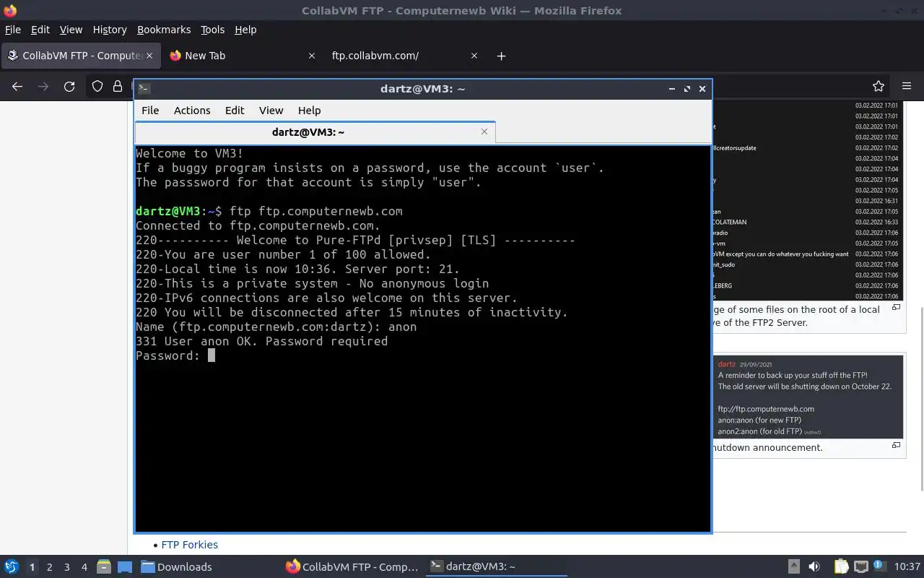The image size is (924, 578).
Task: Click the '331 User anon OK' terminal line
Action: [261, 341]
